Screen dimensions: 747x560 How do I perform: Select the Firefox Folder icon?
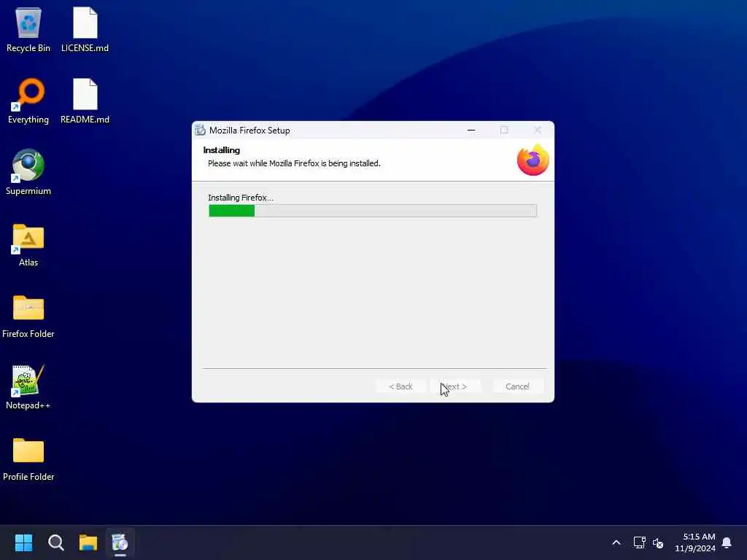[28, 315]
